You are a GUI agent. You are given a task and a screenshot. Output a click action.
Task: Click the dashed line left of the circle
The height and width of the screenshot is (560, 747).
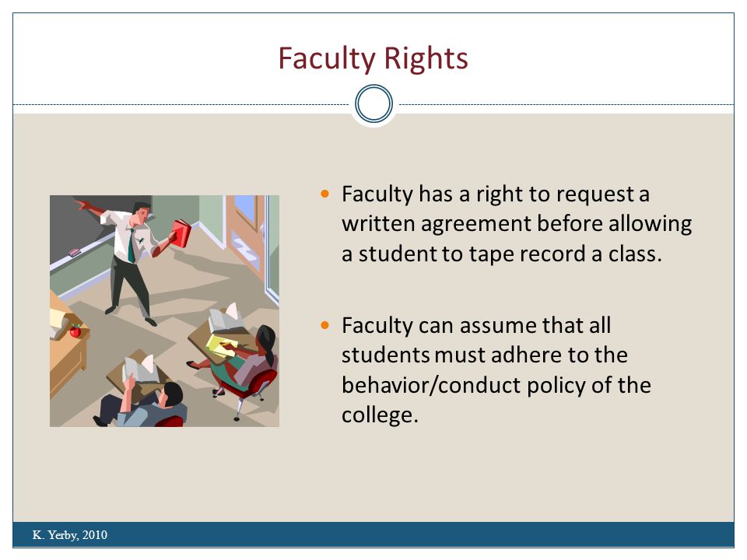[181, 104]
